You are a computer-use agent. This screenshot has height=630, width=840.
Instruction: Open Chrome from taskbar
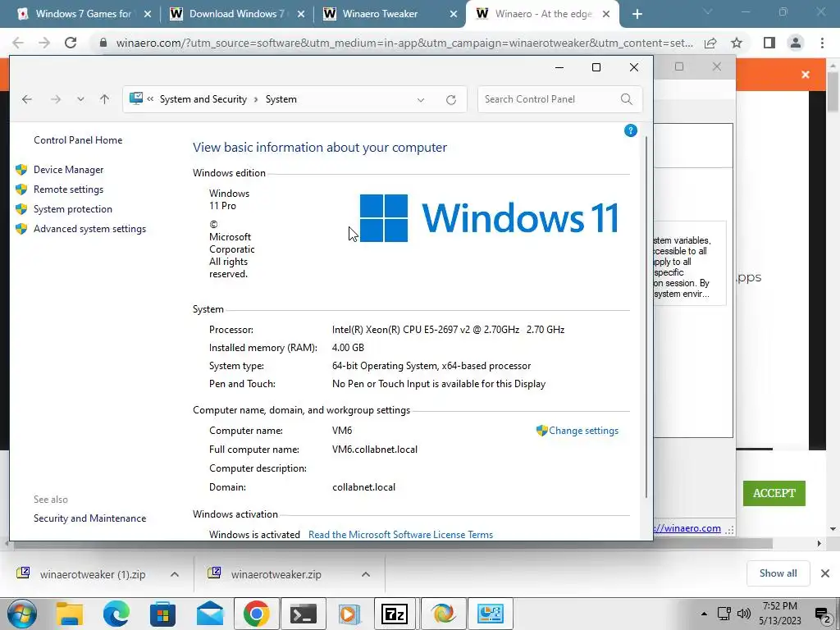(x=257, y=614)
